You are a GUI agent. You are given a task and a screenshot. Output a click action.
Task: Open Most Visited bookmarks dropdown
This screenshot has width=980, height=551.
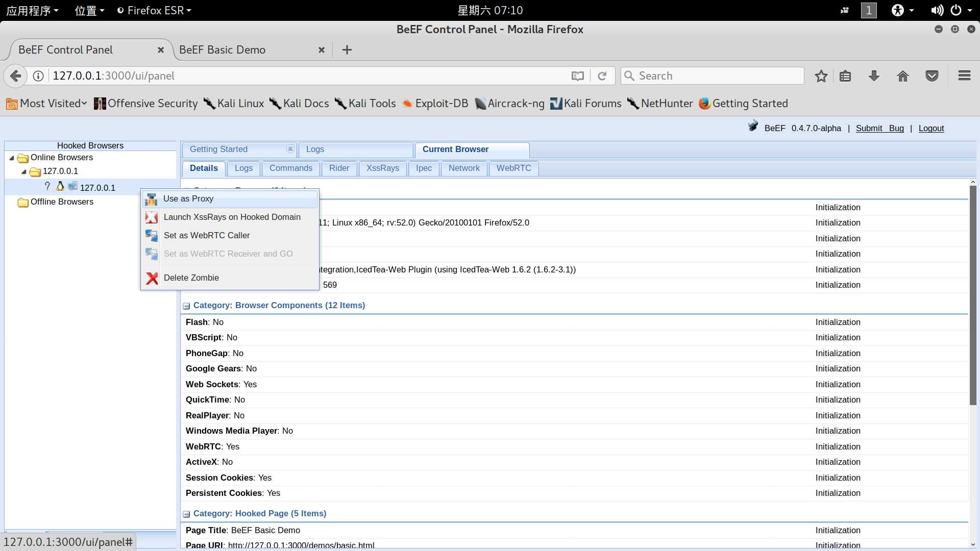point(46,104)
